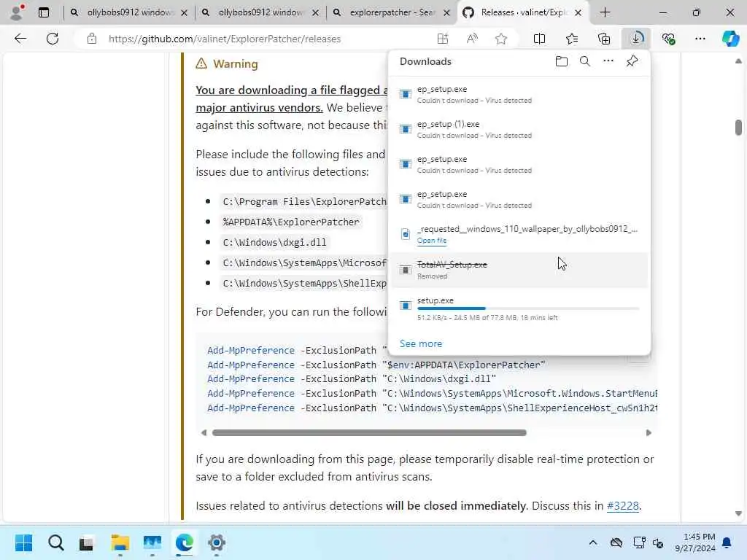747x560 pixels.
Task: Activate Read aloud icon
Action: point(472,39)
